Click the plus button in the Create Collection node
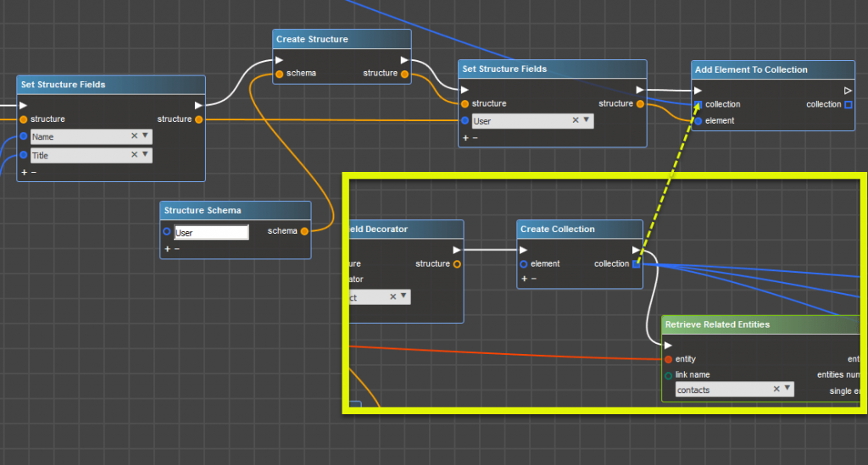 526,278
